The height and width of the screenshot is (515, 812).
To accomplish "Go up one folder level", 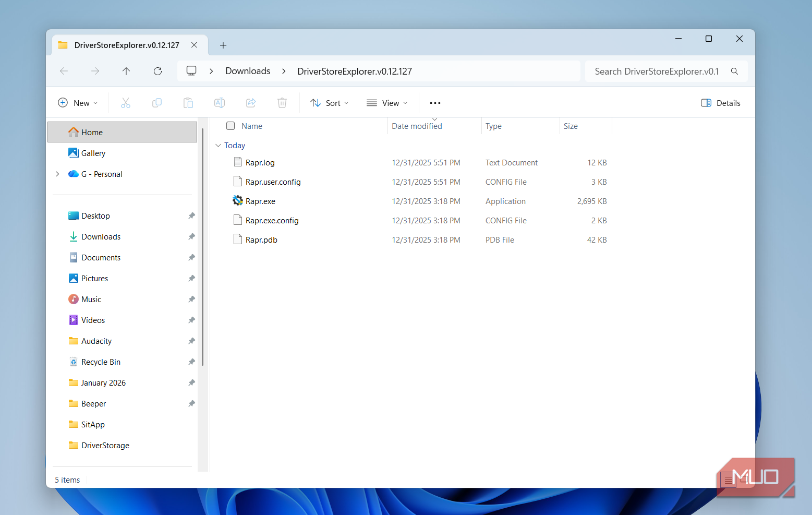I will [126, 71].
